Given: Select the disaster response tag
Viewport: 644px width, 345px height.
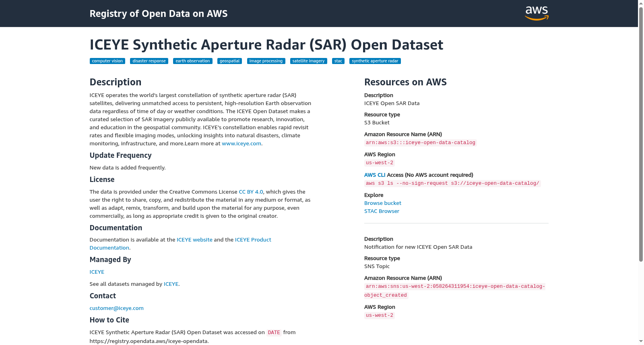Looking at the screenshot, I should click(149, 61).
